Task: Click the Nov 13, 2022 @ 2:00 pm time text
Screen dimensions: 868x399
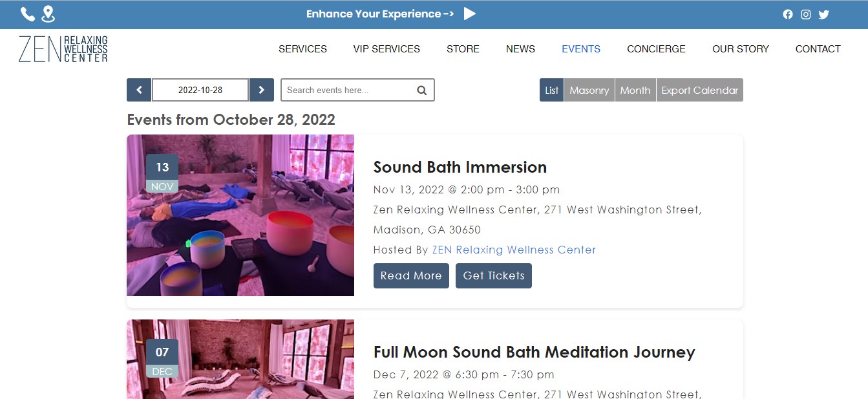Action: [467, 189]
